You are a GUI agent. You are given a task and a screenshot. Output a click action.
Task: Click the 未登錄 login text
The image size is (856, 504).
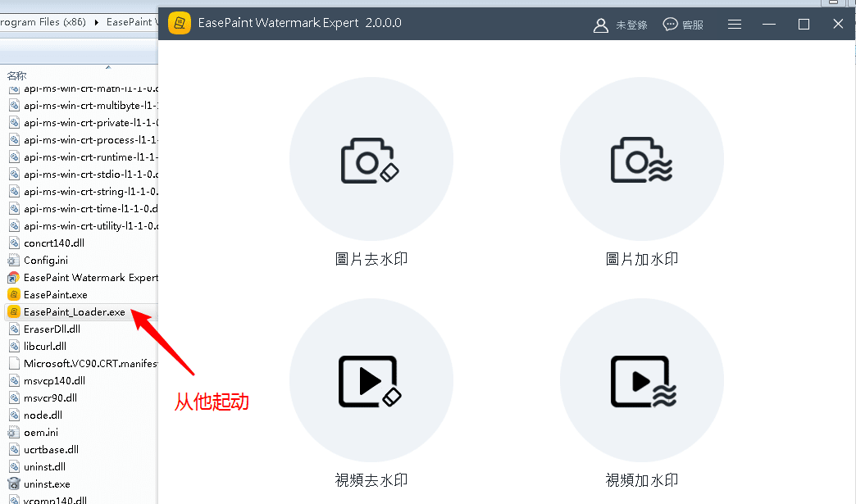click(x=631, y=25)
